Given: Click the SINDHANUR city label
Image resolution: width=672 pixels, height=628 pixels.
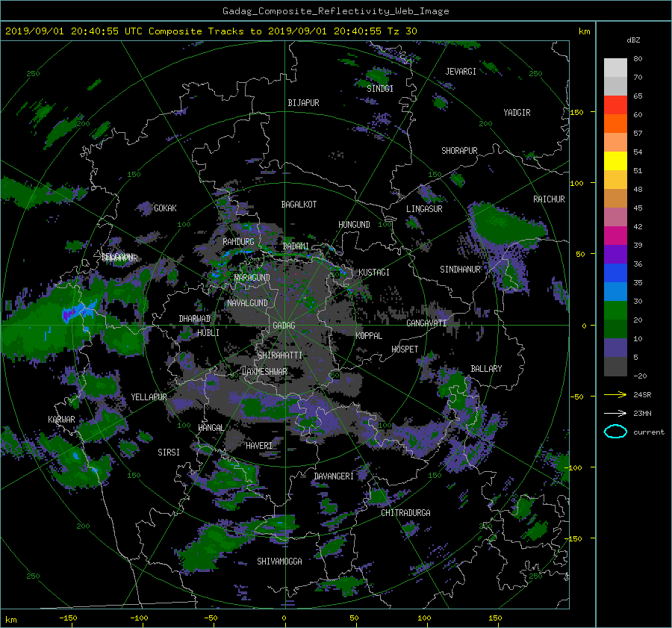Looking at the screenshot, I should (460, 270).
